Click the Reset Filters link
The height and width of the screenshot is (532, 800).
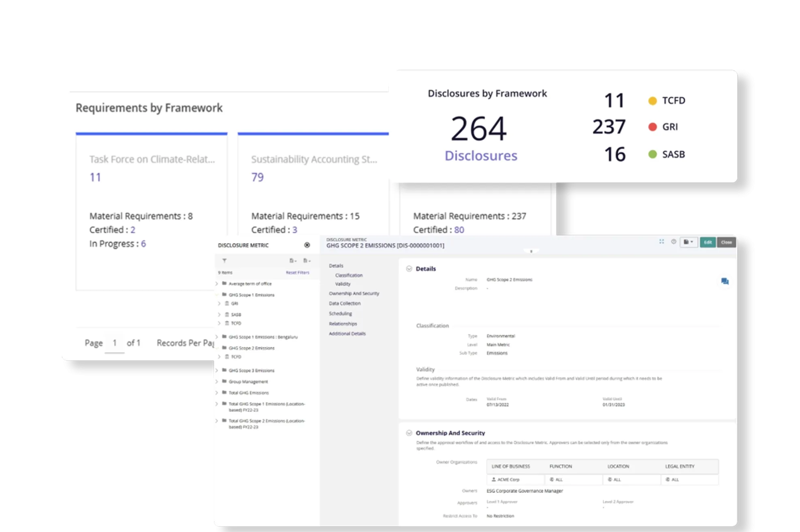coord(297,273)
